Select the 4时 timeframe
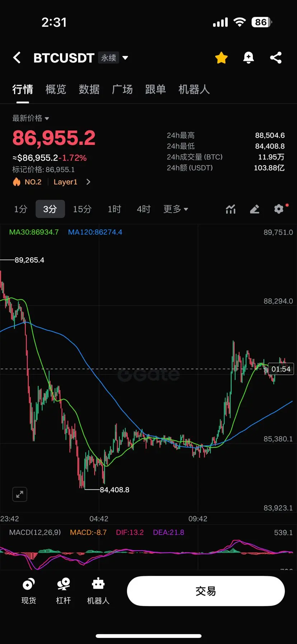 pyautogui.click(x=143, y=209)
